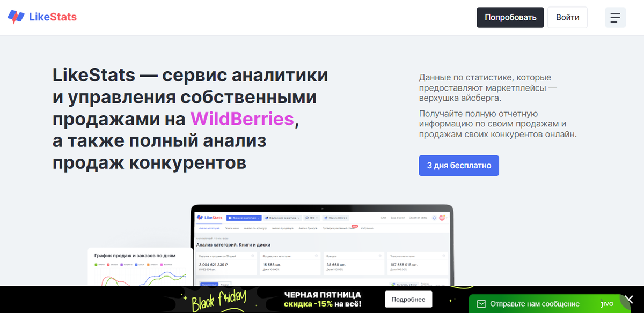Click the paragraph starting Данные по статистике
The width and height of the screenshot is (644, 313).
(x=488, y=88)
